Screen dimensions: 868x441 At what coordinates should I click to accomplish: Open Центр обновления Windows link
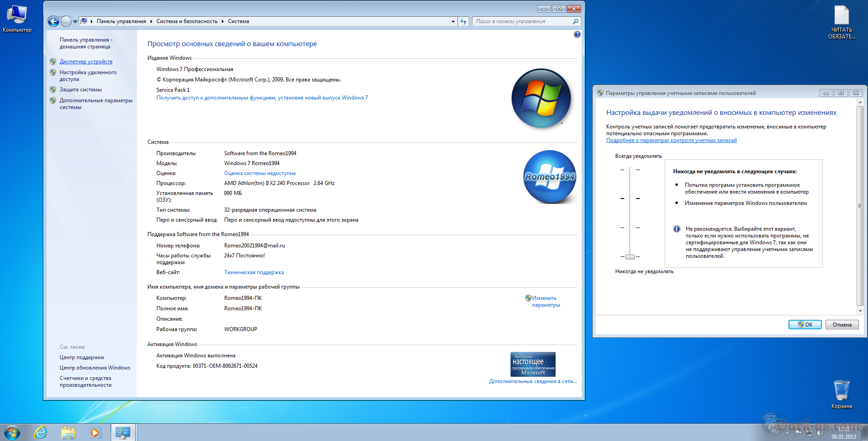pyautogui.click(x=95, y=368)
